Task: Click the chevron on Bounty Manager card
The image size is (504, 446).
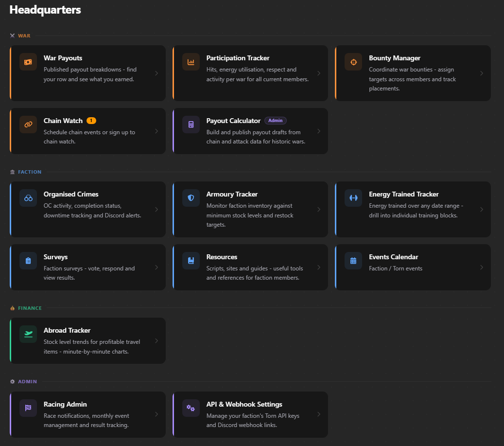Action: coord(482,73)
